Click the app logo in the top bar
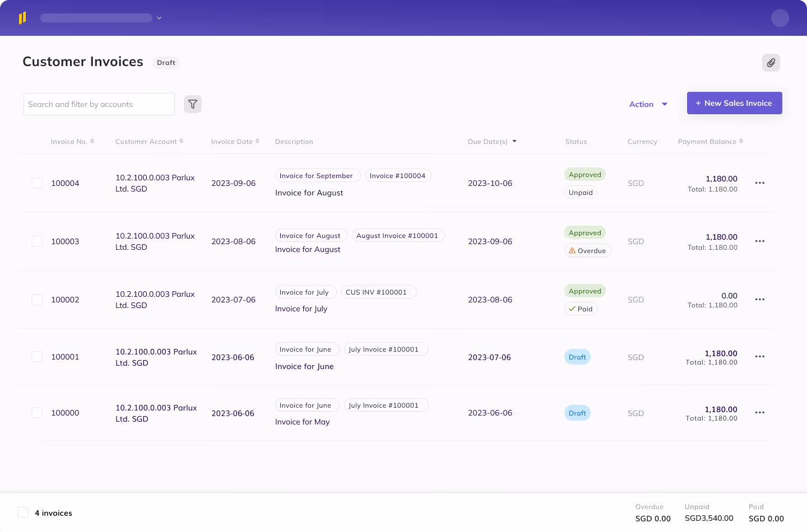This screenshot has width=807, height=532. point(22,17)
